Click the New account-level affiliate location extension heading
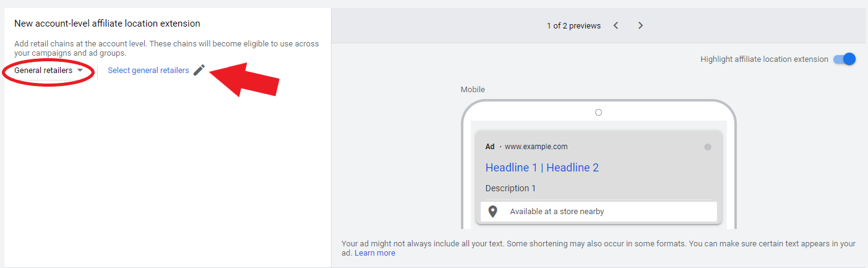 click(107, 24)
